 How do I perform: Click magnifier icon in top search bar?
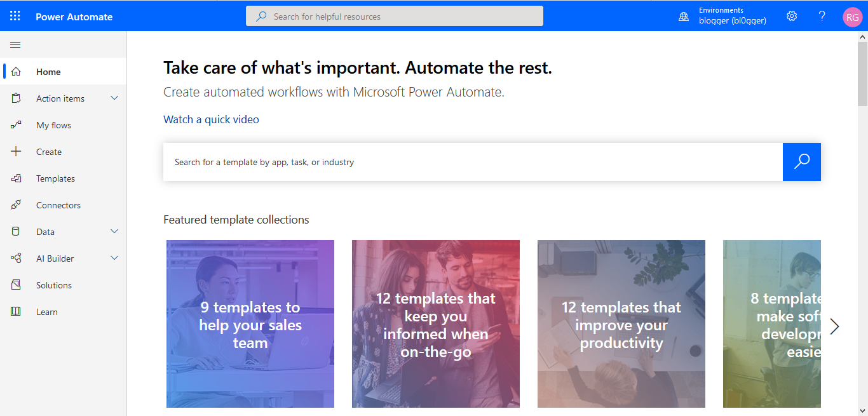pyautogui.click(x=261, y=17)
